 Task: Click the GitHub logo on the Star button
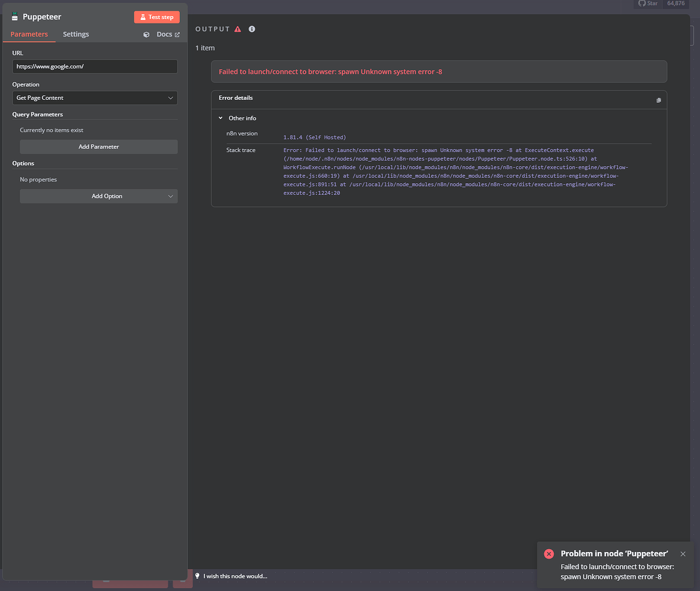[642, 4]
